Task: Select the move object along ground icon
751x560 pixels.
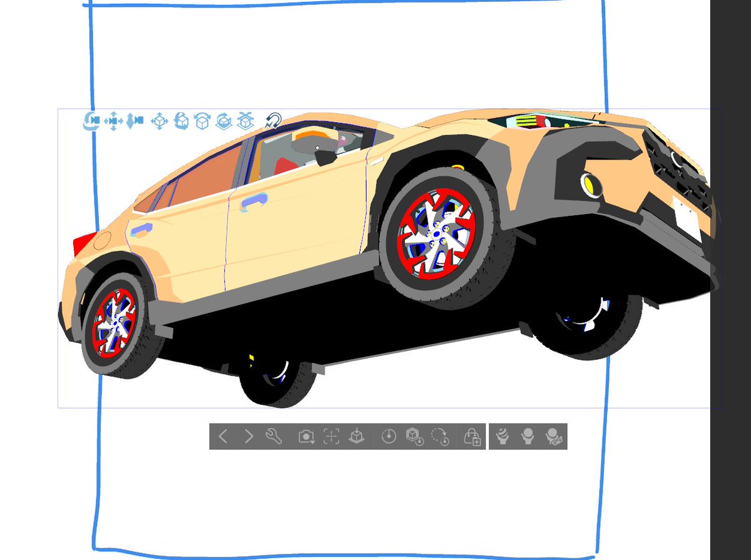Action: 245,121
